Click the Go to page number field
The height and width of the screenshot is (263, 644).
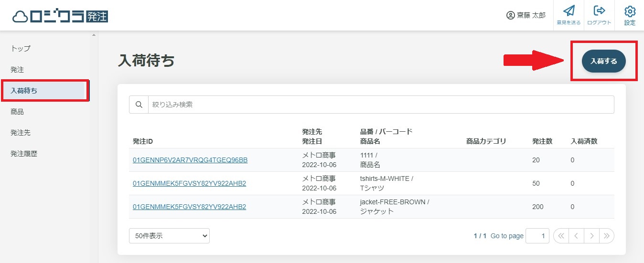(537, 236)
